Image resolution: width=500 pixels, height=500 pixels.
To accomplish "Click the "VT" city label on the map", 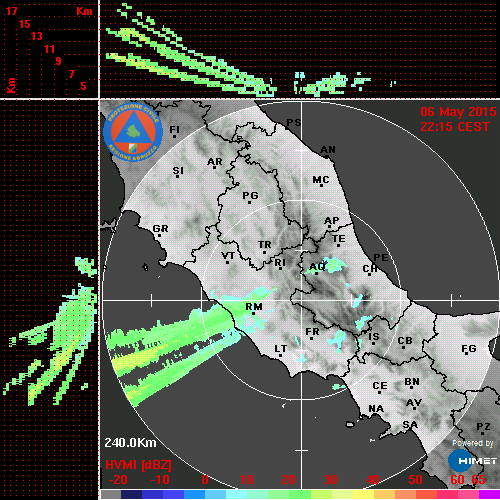I will [228, 256].
